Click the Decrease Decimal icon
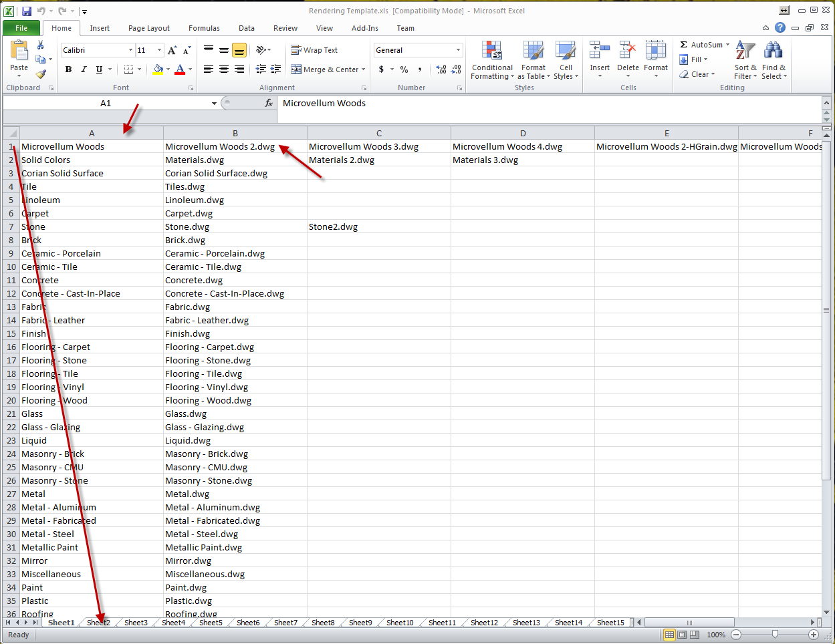Viewport: 835px width, 644px height. click(x=456, y=69)
